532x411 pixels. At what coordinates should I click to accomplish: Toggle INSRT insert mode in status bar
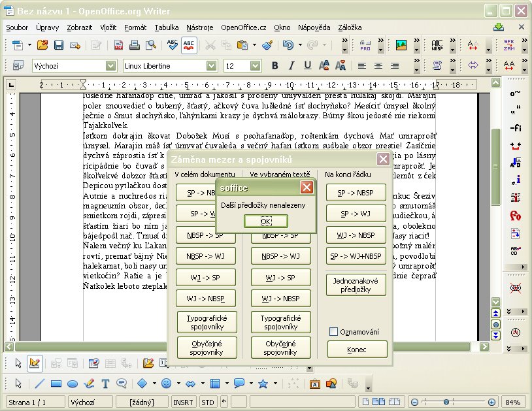pyautogui.click(x=183, y=403)
